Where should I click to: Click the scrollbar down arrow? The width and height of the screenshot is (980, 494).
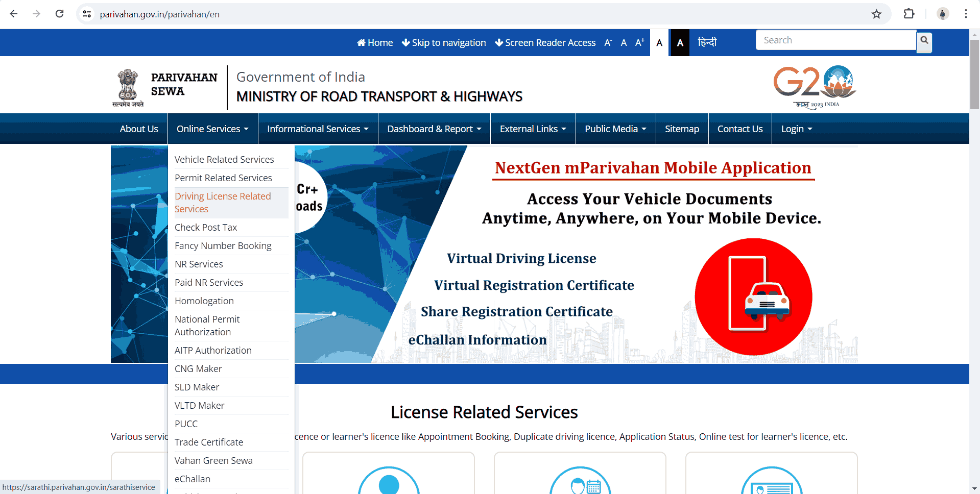[974, 488]
